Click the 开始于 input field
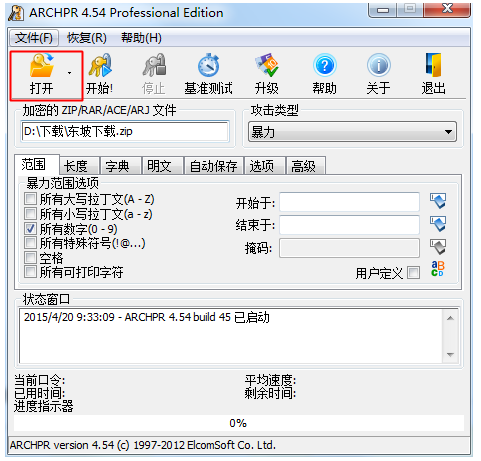This screenshot has width=481, height=461. 349,202
